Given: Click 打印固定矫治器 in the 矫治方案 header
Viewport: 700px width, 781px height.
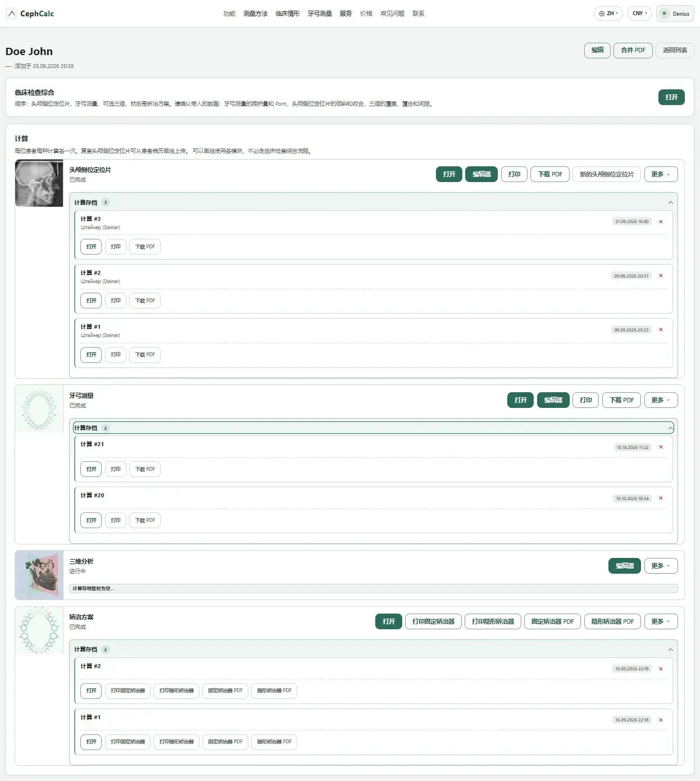Looking at the screenshot, I should pos(433,621).
